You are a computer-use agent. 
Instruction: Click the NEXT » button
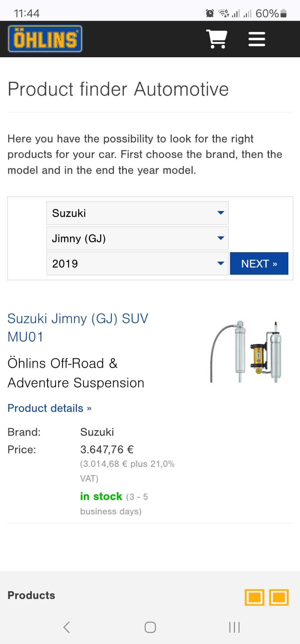259,264
